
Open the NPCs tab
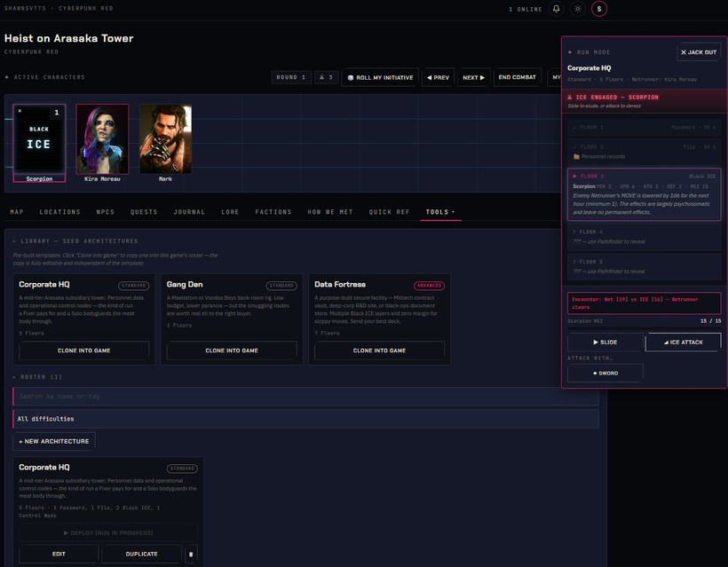106,212
